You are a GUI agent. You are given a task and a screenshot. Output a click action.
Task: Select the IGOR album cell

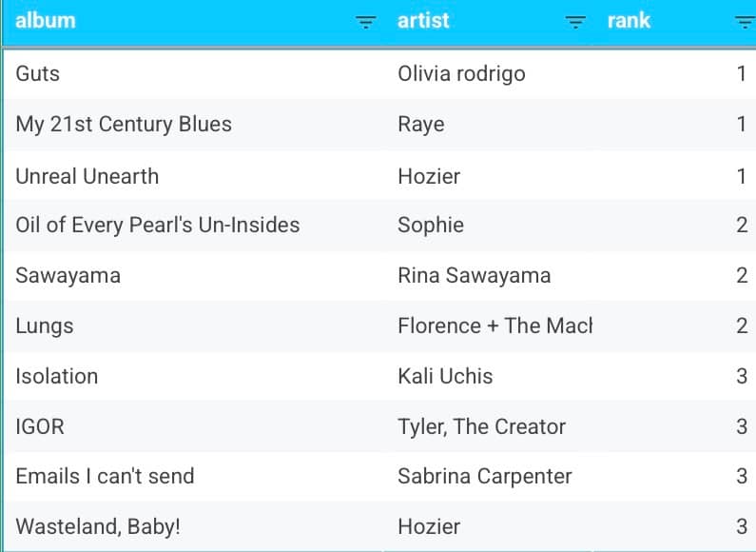coord(195,426)
